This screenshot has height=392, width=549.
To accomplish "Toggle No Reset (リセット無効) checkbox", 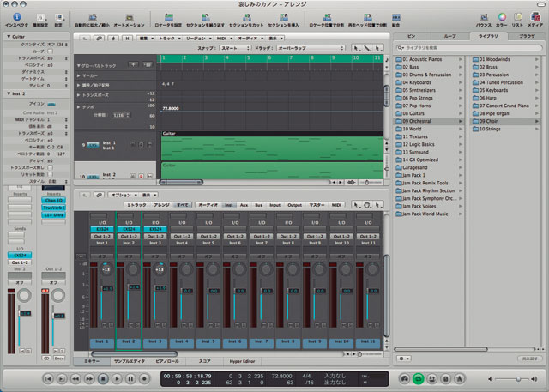I will point(50,174).
